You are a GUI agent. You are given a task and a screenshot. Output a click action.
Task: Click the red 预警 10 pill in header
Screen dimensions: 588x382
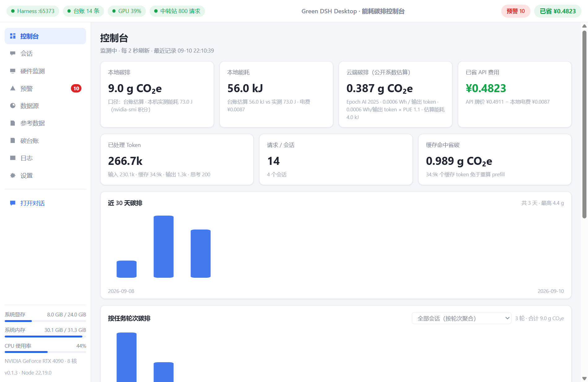(516, 11)
